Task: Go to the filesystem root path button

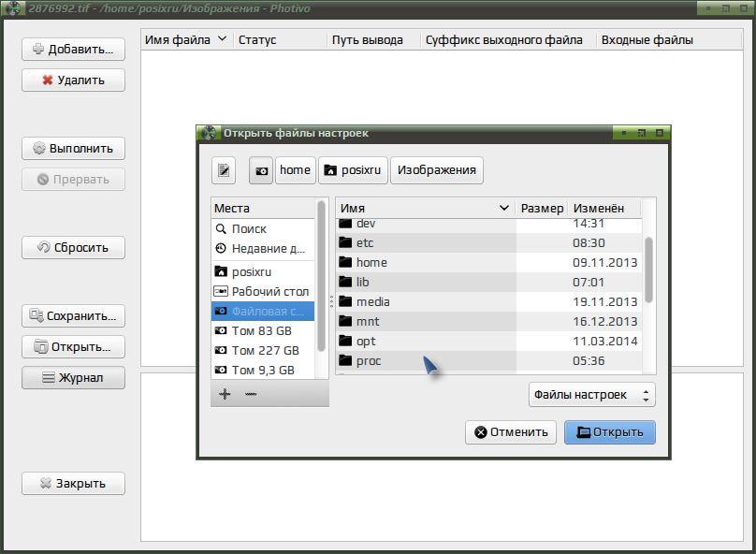Action: point(261,170)
